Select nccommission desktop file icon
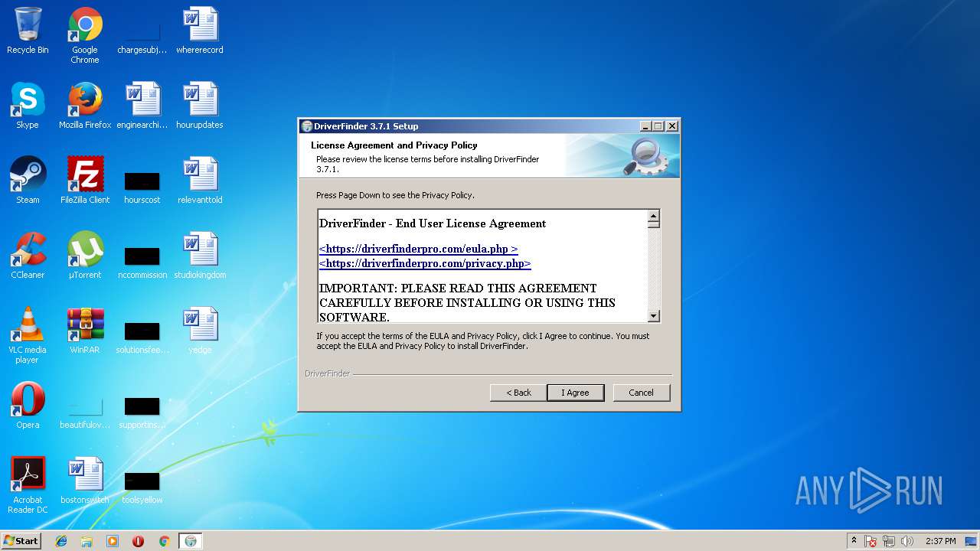 [142, 261]
